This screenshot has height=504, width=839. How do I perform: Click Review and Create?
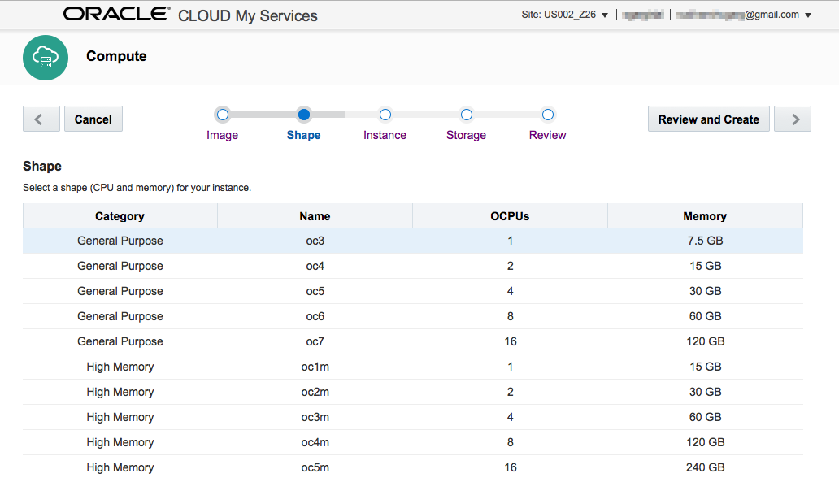pos(708,119)
